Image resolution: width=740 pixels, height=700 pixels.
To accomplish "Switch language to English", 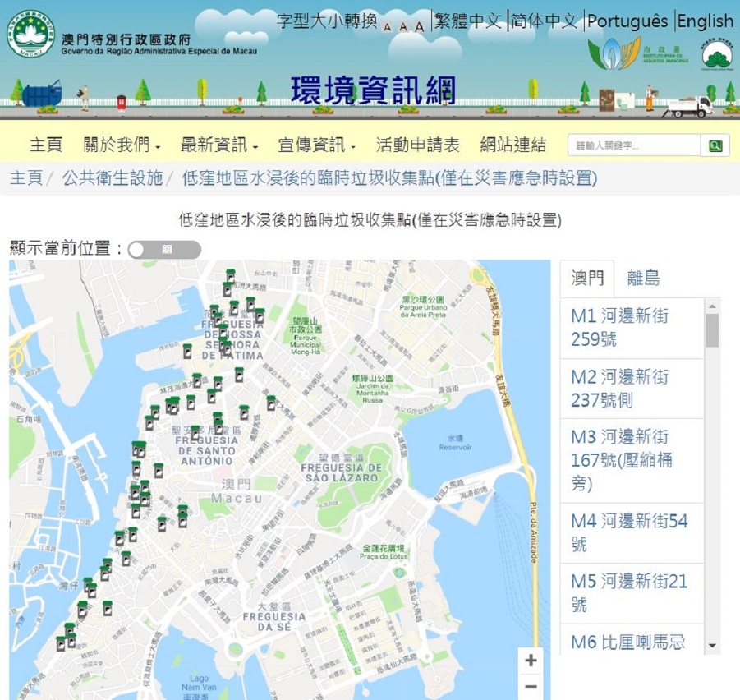I will [705, 21].
